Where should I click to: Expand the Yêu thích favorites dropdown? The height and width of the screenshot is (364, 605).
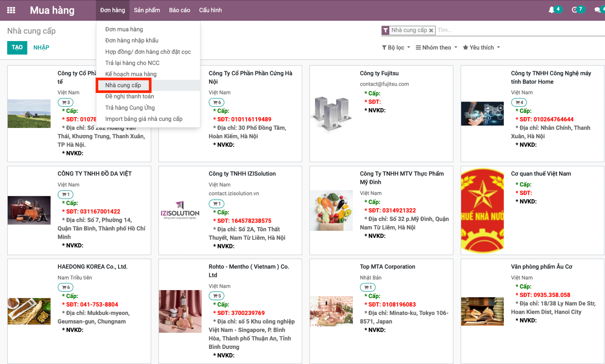click(481, 48)
